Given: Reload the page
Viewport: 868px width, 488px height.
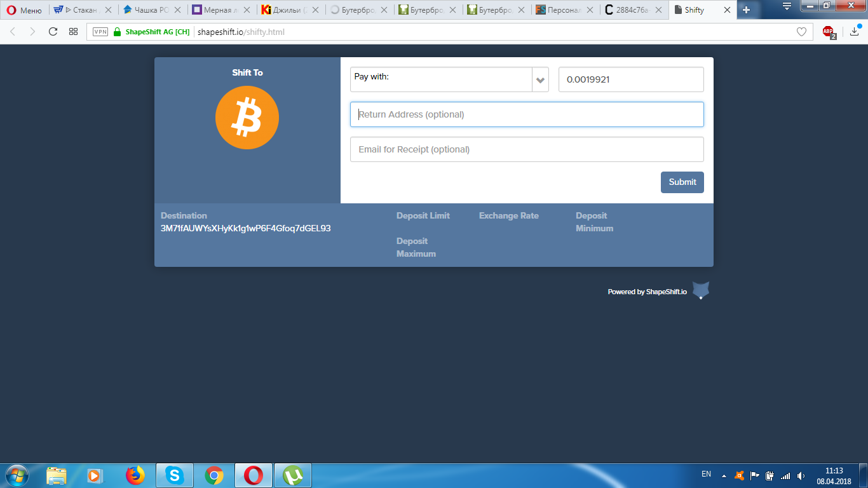Looking at the screenshot, I should click(53, 32).
